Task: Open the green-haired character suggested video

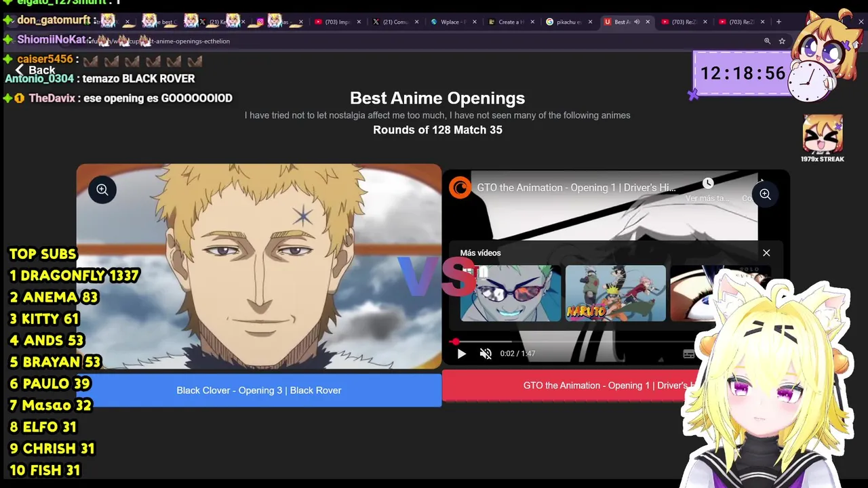Action: coord(511,293)
